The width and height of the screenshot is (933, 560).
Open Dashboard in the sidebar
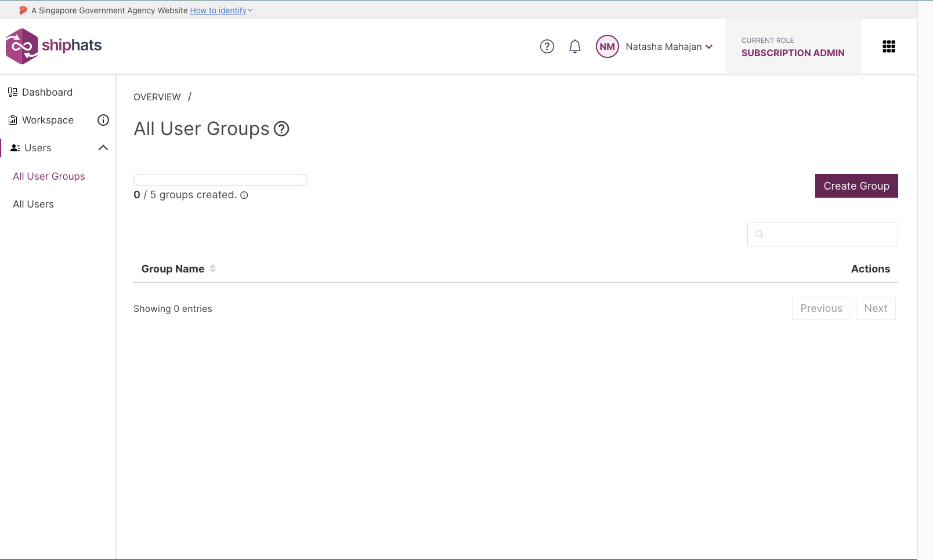[47, 92]
